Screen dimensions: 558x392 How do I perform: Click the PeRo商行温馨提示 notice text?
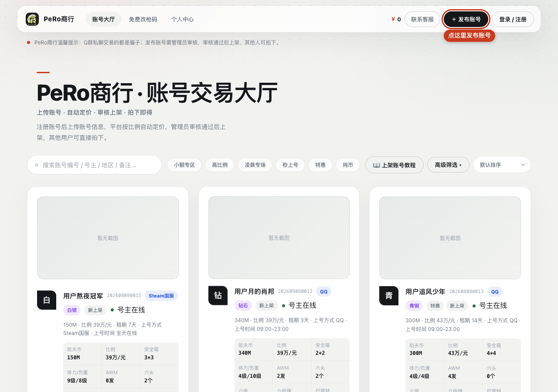157,42
